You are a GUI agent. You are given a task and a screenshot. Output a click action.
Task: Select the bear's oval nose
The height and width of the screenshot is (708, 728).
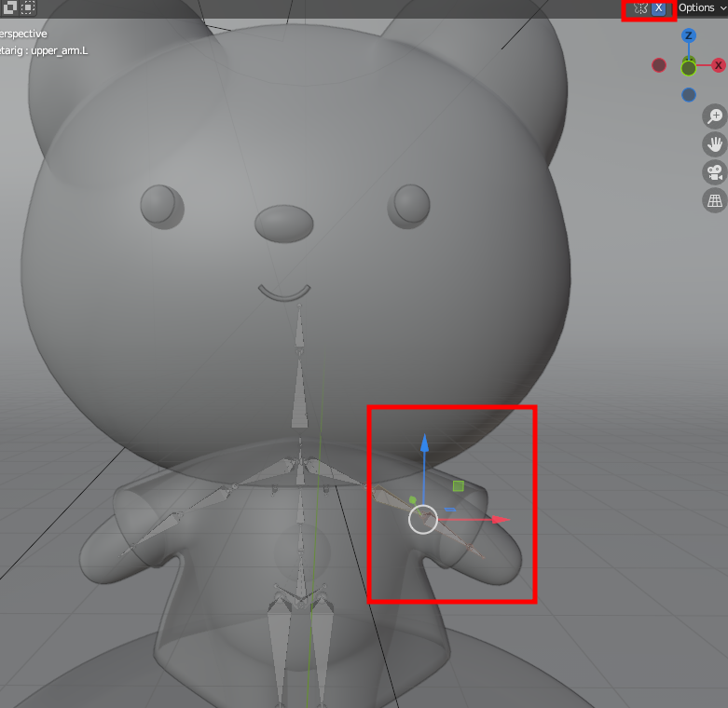coord(284,224)
